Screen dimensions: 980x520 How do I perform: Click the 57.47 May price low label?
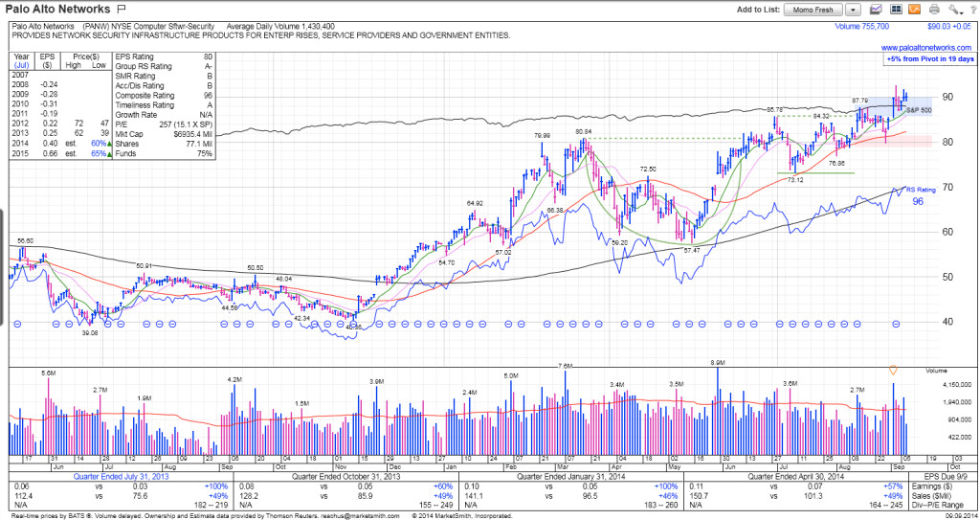click(692, 250)
